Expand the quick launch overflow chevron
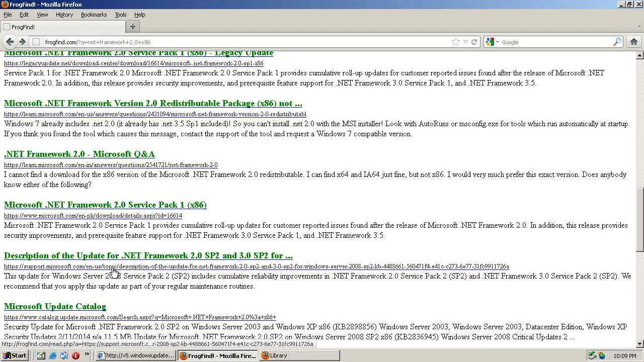Image resolution: width=644 pixels, height=362 pixels. pos(87,355)
